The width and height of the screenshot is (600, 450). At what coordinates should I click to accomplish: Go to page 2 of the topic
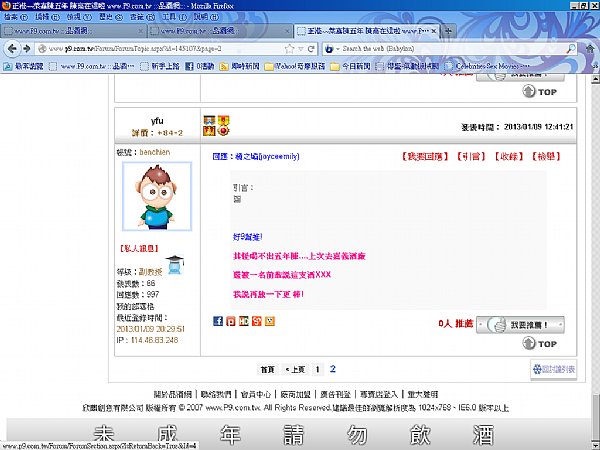point(333,369)
